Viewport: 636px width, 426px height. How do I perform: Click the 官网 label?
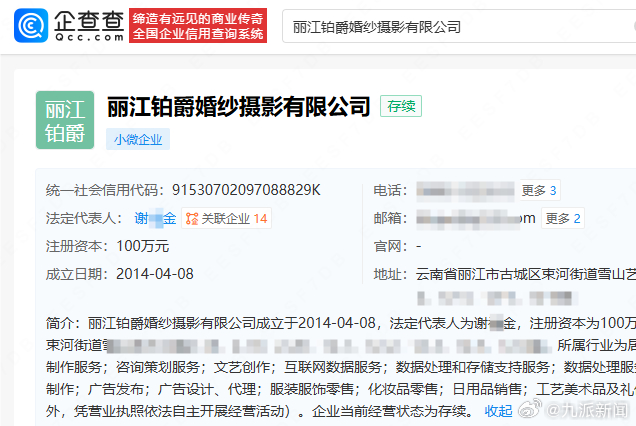pos(390,246)
